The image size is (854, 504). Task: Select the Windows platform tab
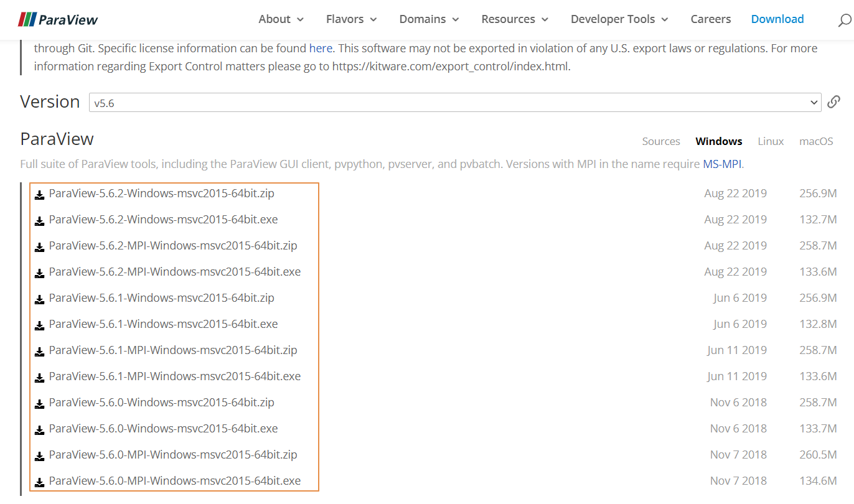tap(719, 141)
